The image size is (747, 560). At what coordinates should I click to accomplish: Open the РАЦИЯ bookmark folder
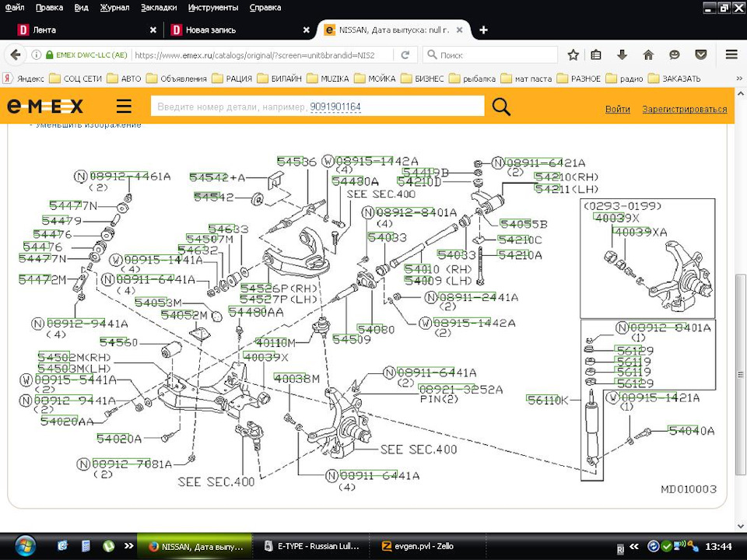point(232,78)
